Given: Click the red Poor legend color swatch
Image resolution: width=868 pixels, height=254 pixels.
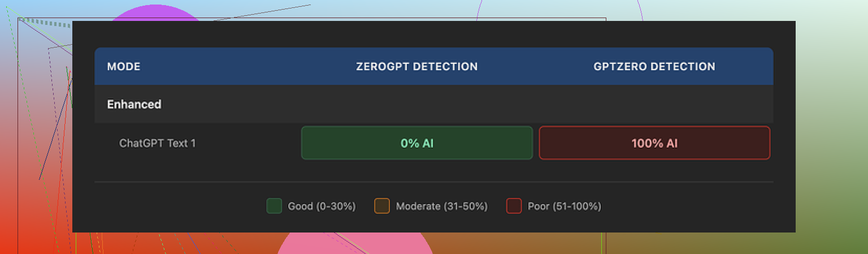Looking at the screenshot, I should [514, 206].
